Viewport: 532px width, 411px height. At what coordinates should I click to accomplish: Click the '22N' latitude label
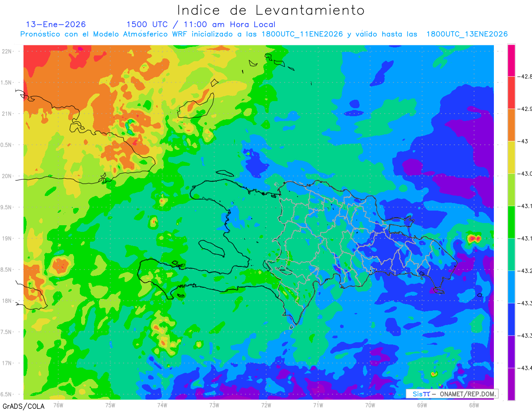point(7,51)
